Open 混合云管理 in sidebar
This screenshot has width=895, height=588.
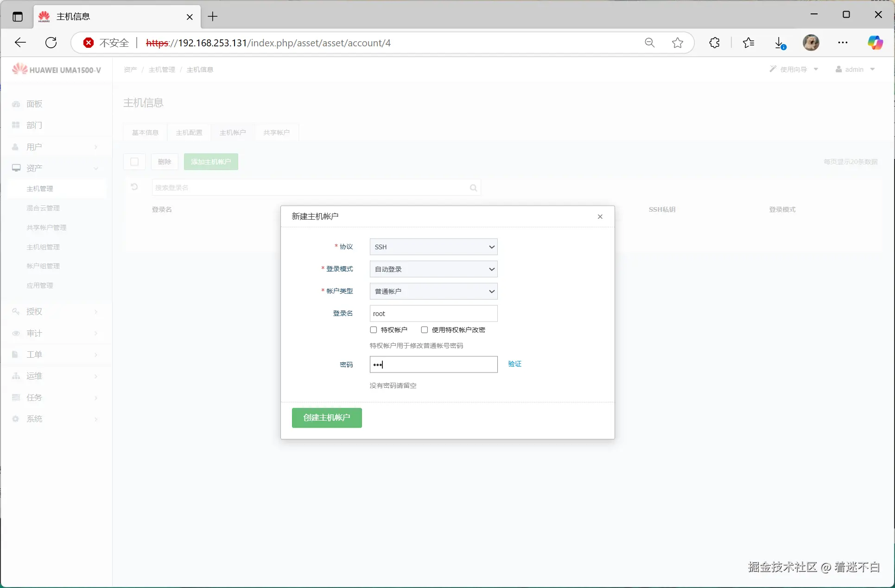pyautogui.click(x=43, y=208)
